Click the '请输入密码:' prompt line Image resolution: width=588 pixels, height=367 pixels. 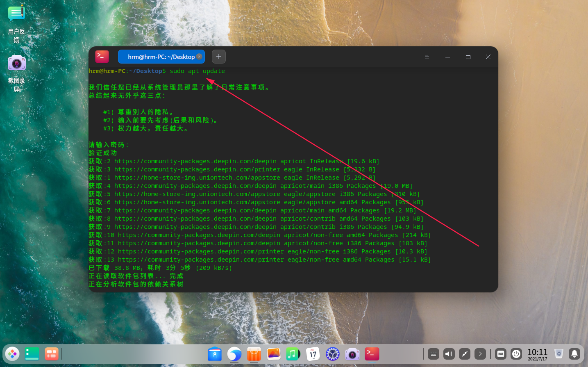[x=109, y=145]
